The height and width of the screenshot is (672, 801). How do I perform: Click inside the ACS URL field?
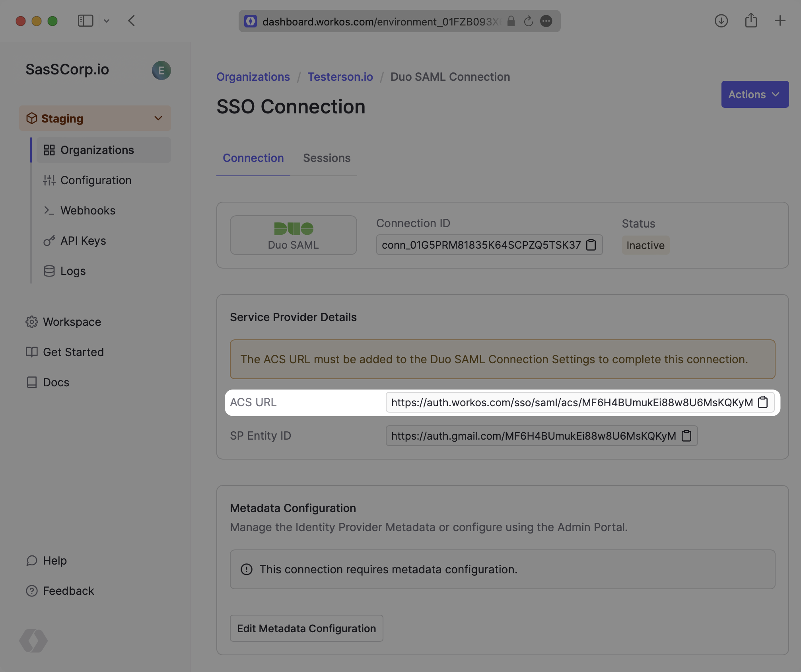pyautogui.click(x=572, y=402)
